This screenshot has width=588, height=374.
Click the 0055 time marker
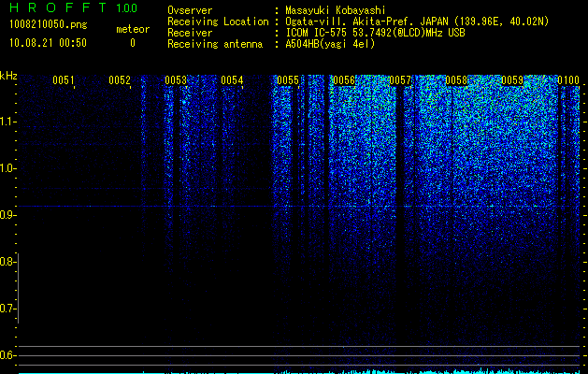288,80
